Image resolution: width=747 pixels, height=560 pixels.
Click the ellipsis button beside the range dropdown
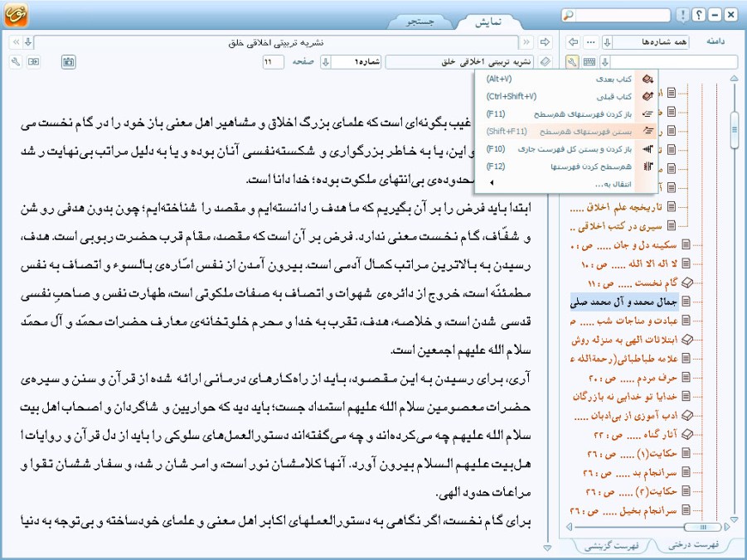point(591,42)
